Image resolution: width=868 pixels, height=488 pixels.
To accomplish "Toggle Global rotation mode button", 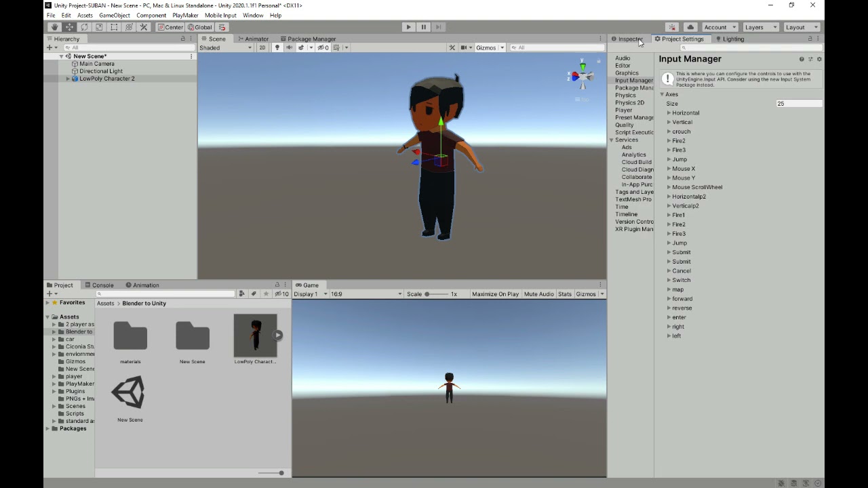I will [199, 27].
